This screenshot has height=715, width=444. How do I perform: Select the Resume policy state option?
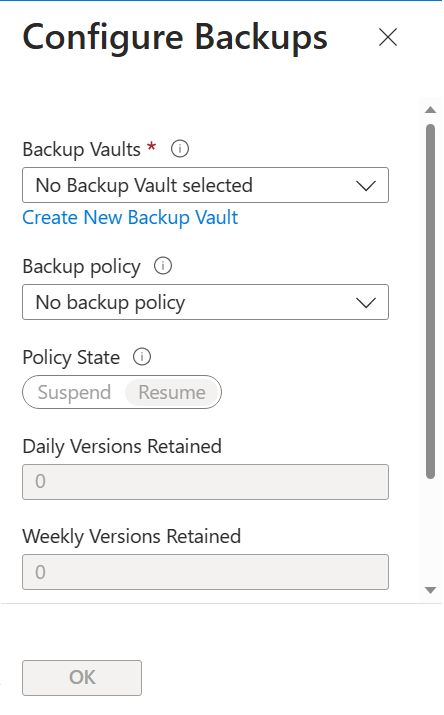point(172,392)
